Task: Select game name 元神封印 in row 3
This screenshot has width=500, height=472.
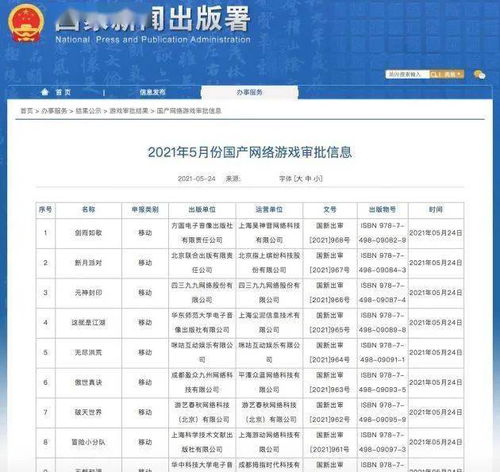Action: tap(88, 293)
